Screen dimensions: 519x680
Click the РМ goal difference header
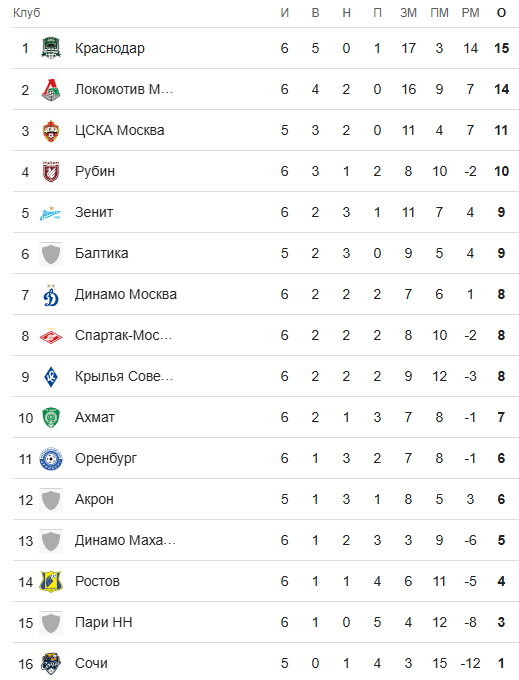[x=470, y=13]
